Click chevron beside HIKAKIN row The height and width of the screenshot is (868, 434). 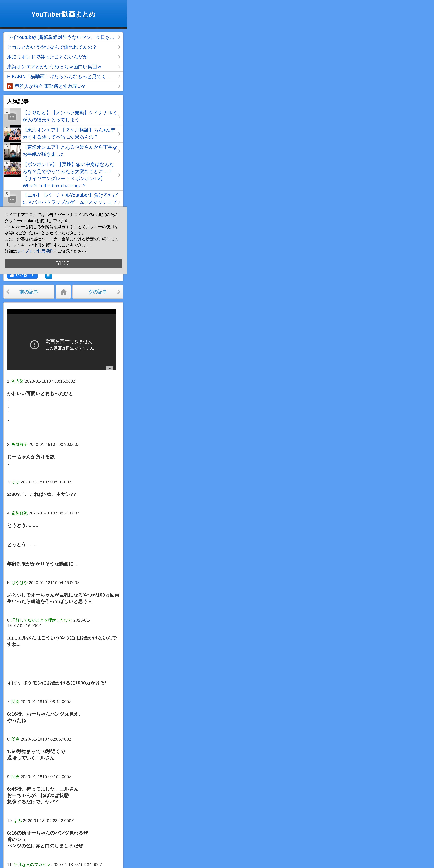[119, 77]
